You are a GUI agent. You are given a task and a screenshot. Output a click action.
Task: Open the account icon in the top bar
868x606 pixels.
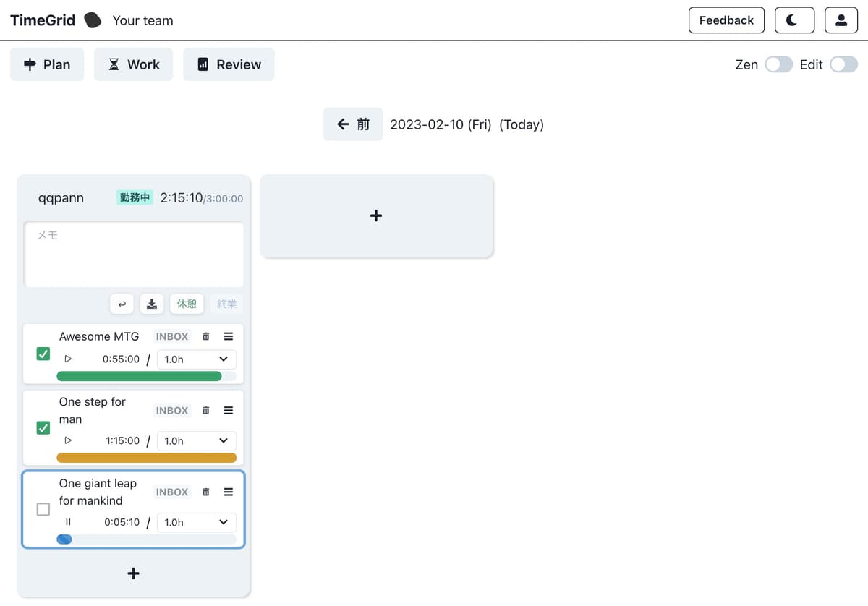841,20
